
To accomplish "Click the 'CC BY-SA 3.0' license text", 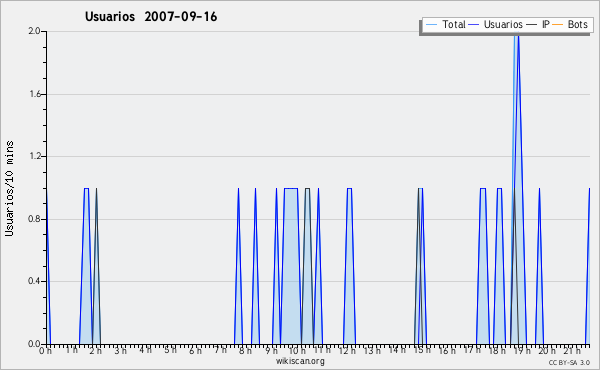I will click(x=569, y=362).
